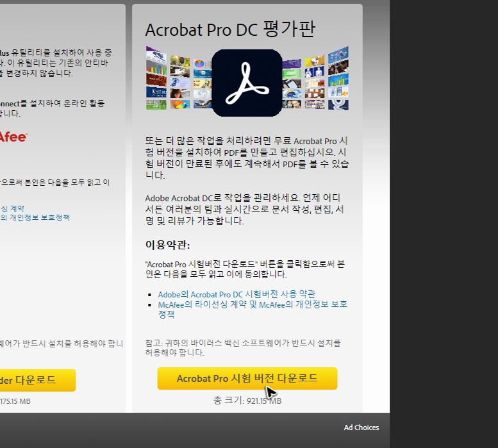Click the Adobe Acrobat logo icon
Image resolution: width=498 pixels, height=448 pixels.
(x=247, y=83)
